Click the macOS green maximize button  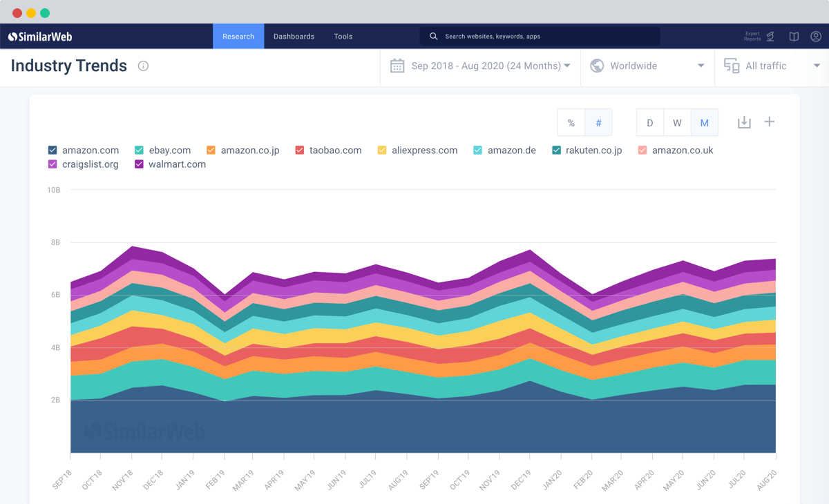[x=45, y=13]
